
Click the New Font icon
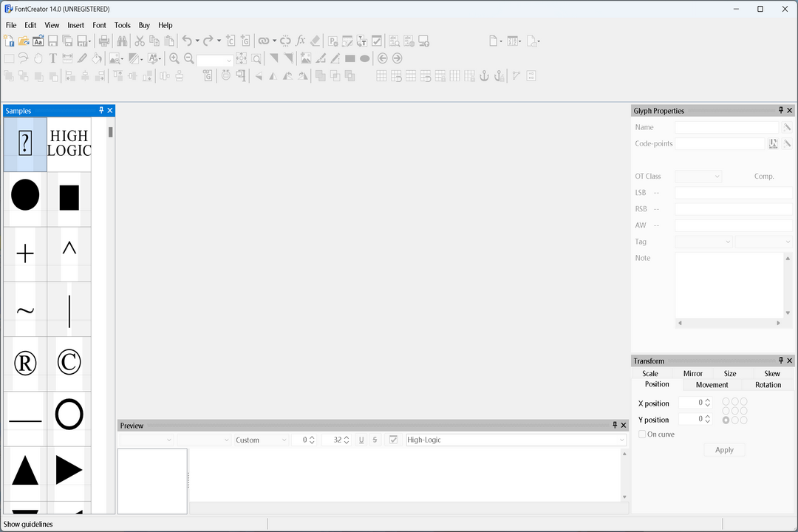9,41
